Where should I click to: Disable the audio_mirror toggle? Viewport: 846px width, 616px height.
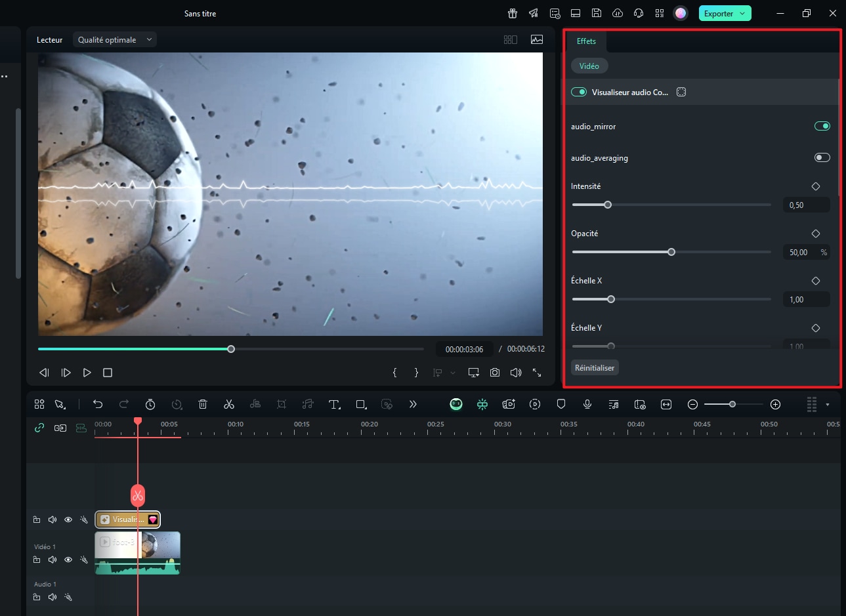pyautogui.click(x=822, y=126)
